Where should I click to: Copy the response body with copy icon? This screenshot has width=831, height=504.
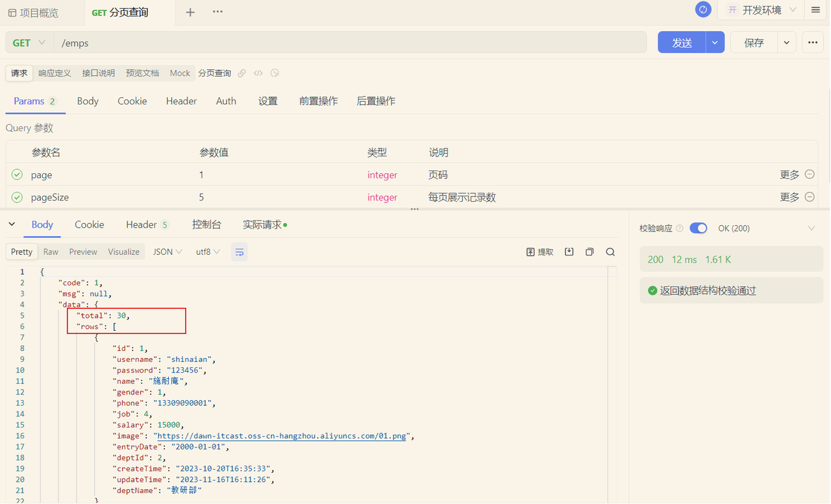click(x=589, y=252)
